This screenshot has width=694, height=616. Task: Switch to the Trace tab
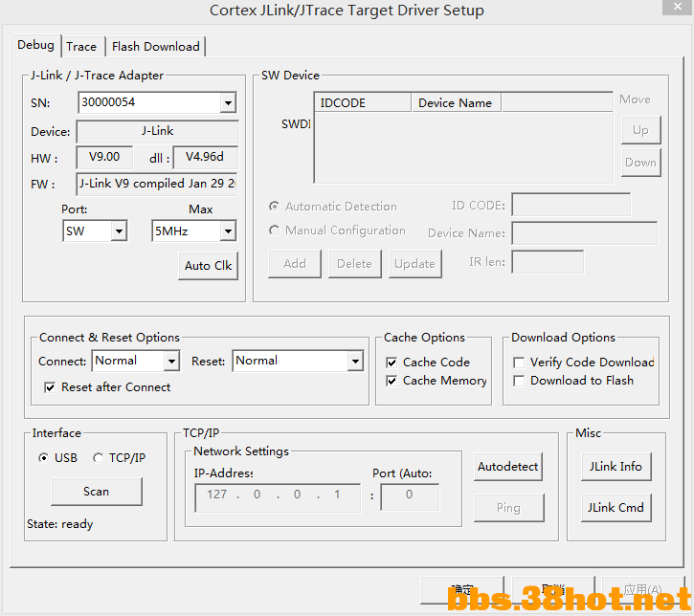click(81, 47)
